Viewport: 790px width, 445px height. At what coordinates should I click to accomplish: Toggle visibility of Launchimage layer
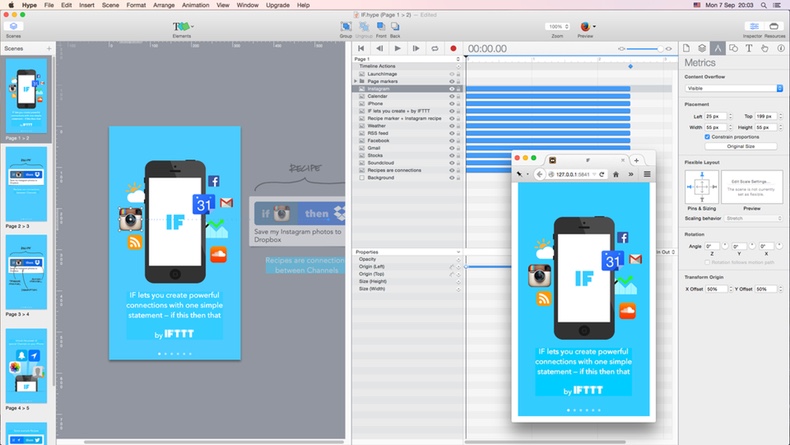point(451,74)
